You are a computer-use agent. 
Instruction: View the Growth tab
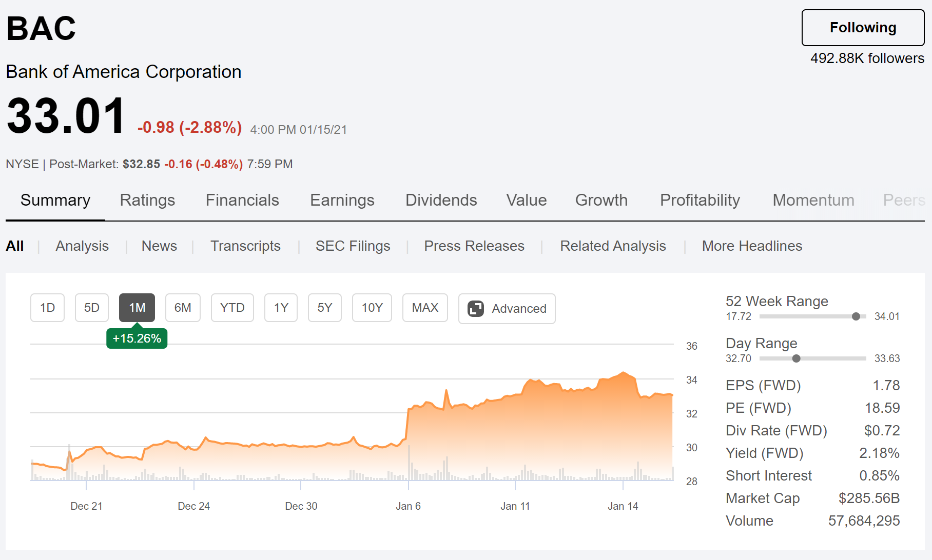click(601, 200)
